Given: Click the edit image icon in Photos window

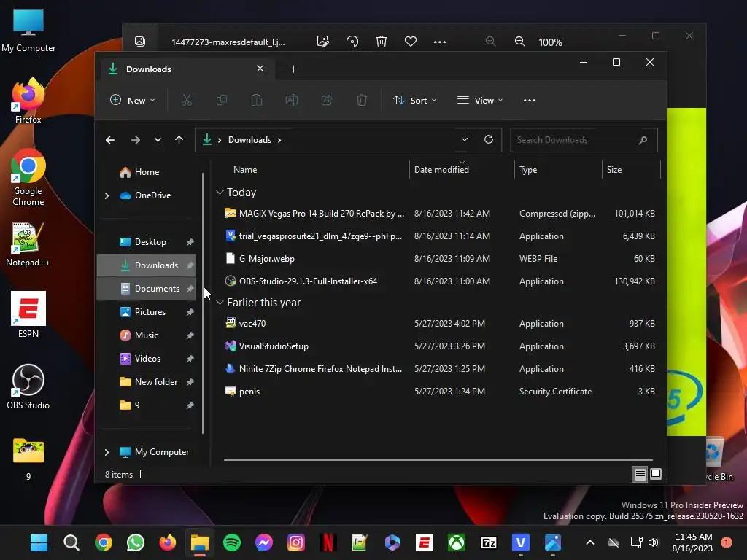Looking at the screenshot, I should (322, 42).
